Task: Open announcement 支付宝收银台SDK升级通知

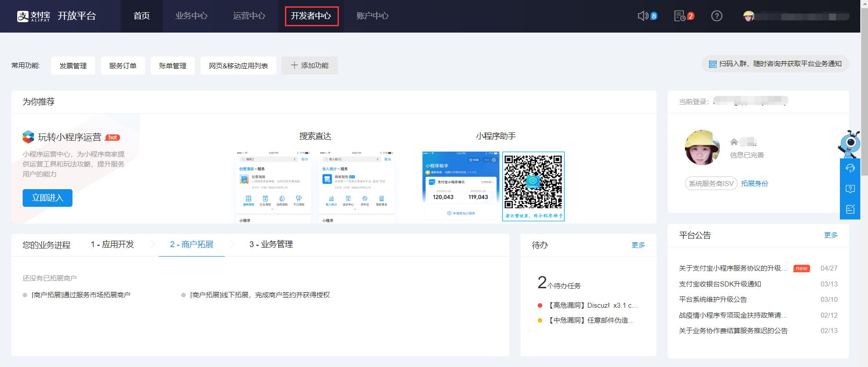Action: (719, 284)
